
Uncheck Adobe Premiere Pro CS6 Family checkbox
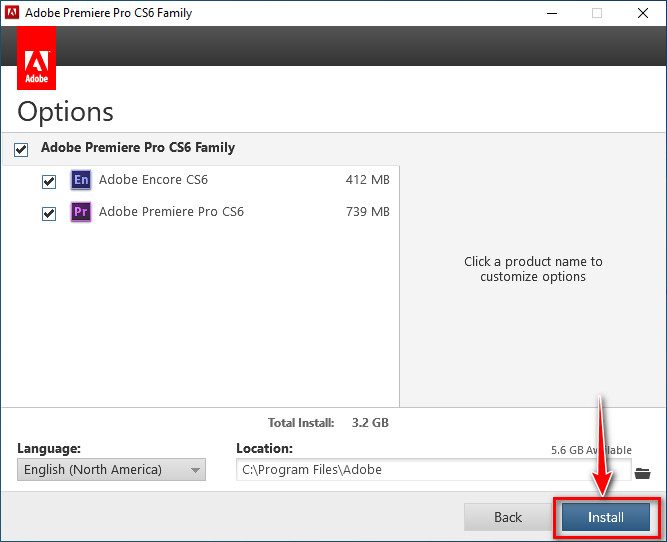[21, 149]
